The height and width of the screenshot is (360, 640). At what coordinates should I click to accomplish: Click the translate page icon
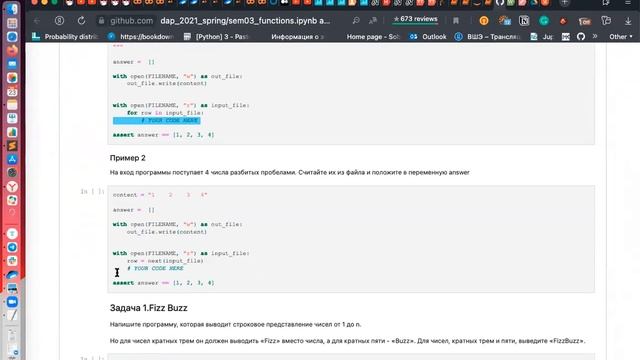(x=373, y=20)
